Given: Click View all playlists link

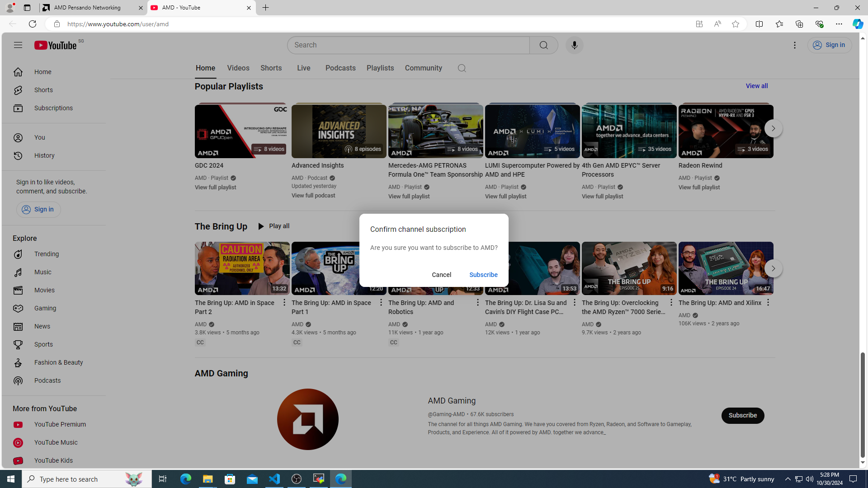Looking at the screenshot, I should point(756,86).
